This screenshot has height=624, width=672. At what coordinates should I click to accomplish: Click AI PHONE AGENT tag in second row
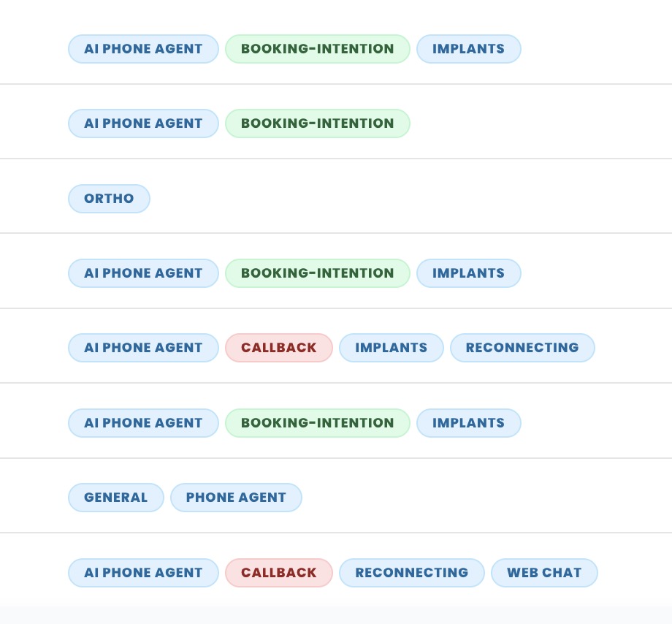coord(143,123)
